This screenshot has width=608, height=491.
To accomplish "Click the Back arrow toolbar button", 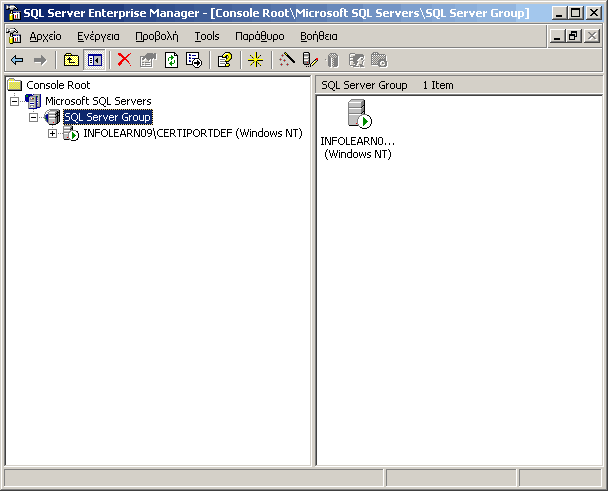I will pyautogui.click(x=17, y=60).
